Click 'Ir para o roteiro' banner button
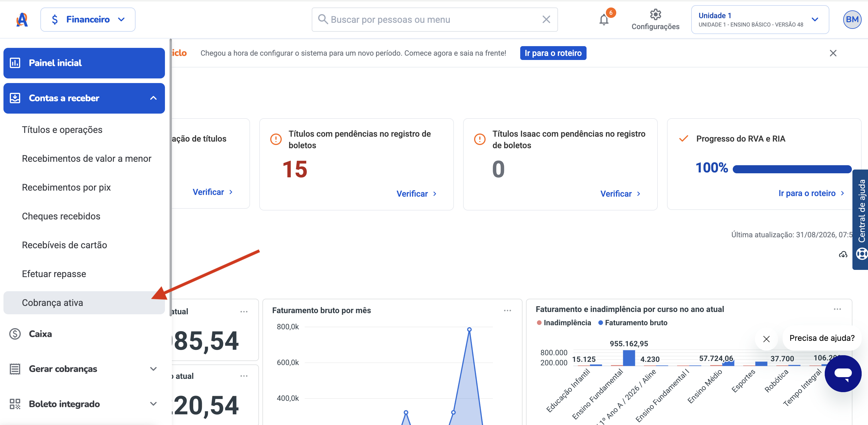This screenshot has height=425, width=868. [x=553, y=53]
